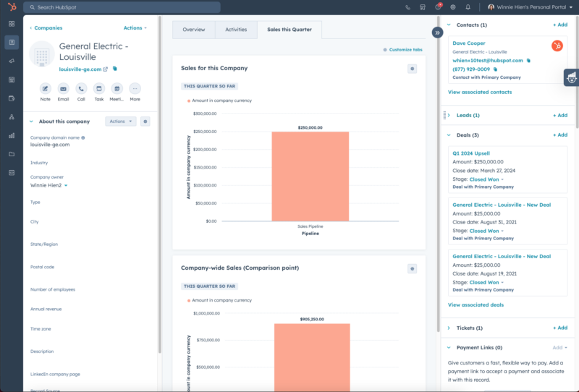Expand the Leads (1) section
The width and height of the screenshot is (579, 392).
pos(449,115)
